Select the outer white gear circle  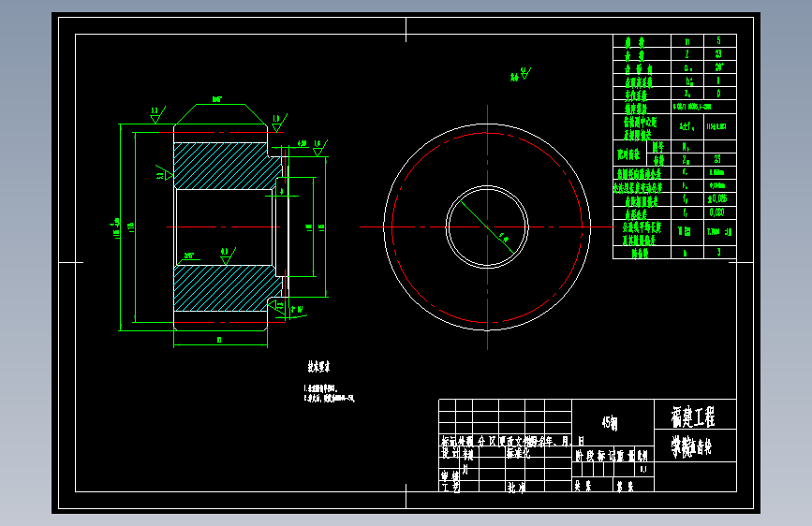click(x=487, y=226)
